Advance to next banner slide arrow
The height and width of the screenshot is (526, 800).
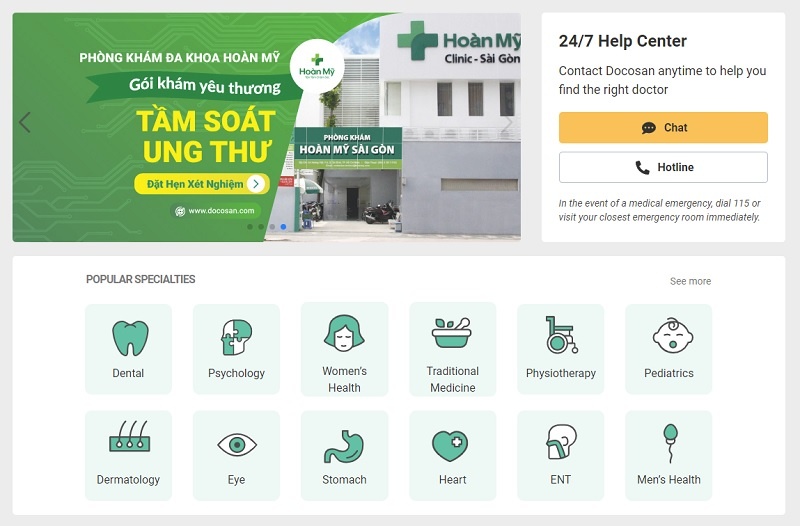click(x=508, y=122)
